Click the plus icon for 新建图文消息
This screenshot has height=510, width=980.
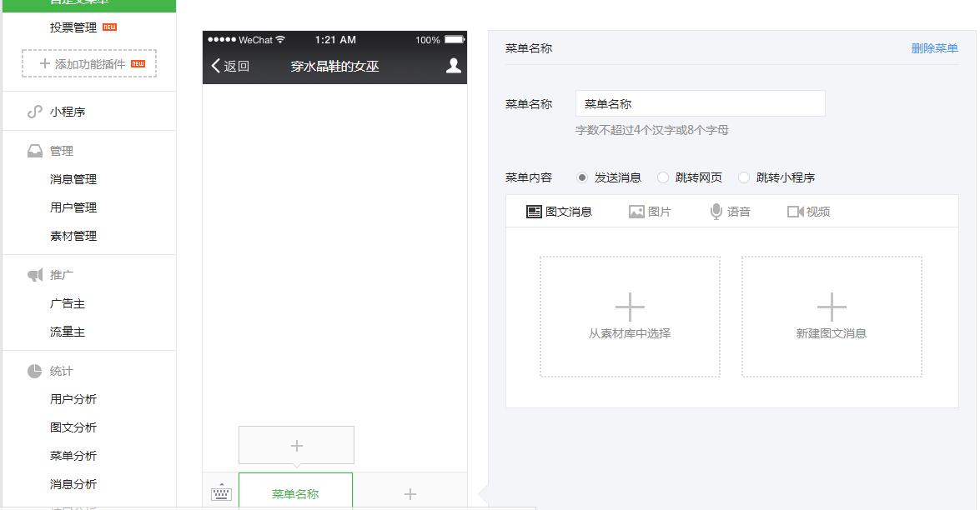point(832,307)
